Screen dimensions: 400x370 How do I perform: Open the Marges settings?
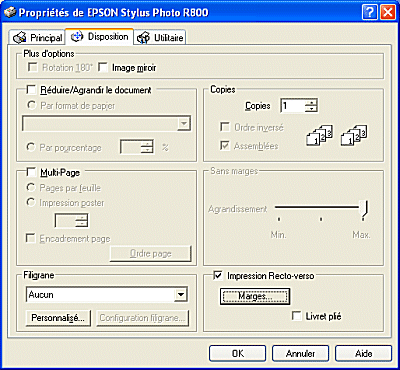pos(255,296)
